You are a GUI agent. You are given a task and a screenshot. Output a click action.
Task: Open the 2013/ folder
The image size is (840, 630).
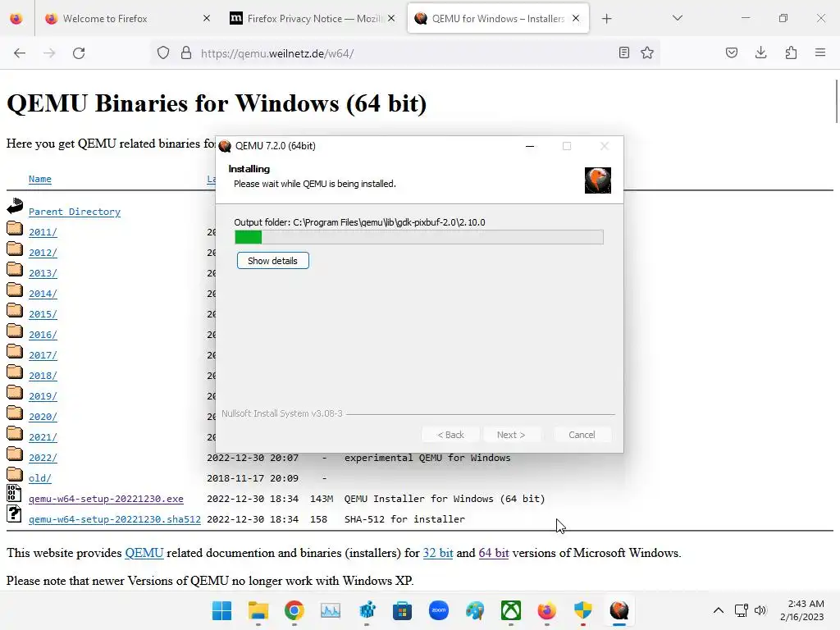tap(43, 273)
